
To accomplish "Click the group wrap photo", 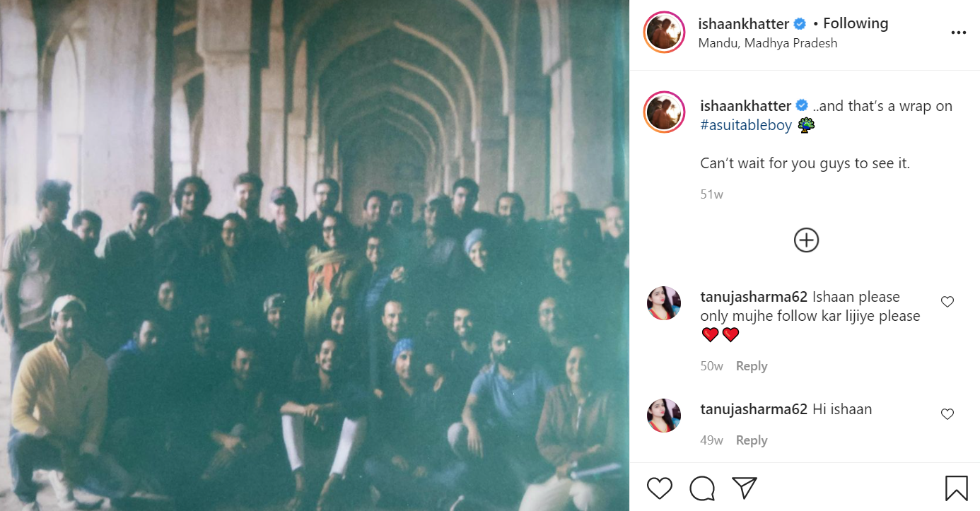I will (315, 255).
